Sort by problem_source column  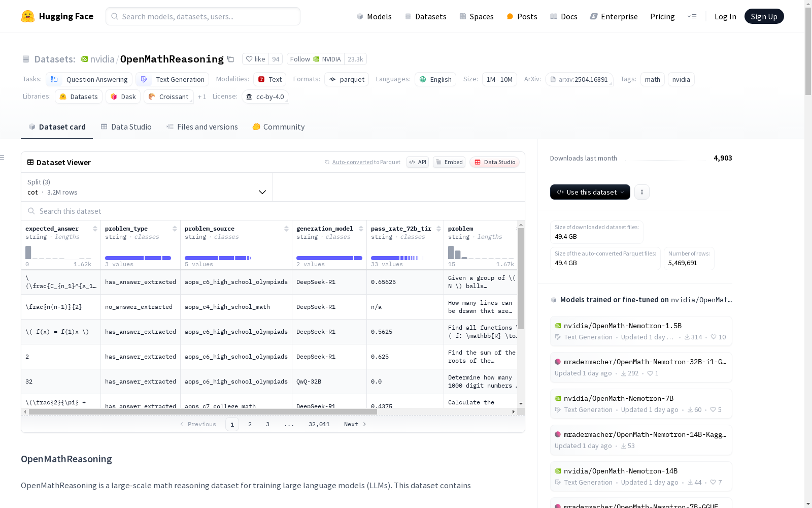pos(286,229)
